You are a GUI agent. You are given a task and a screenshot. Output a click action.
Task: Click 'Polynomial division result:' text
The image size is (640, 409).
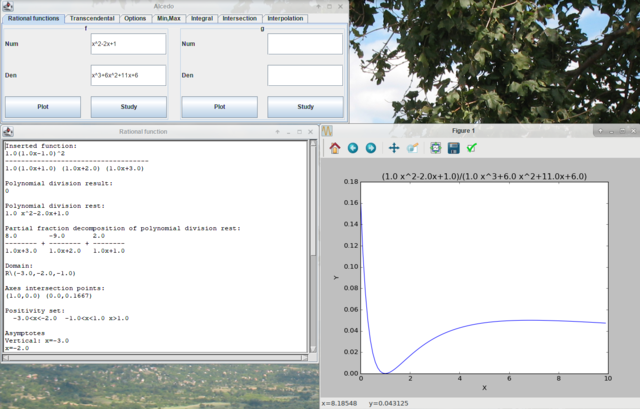[59, 183]
